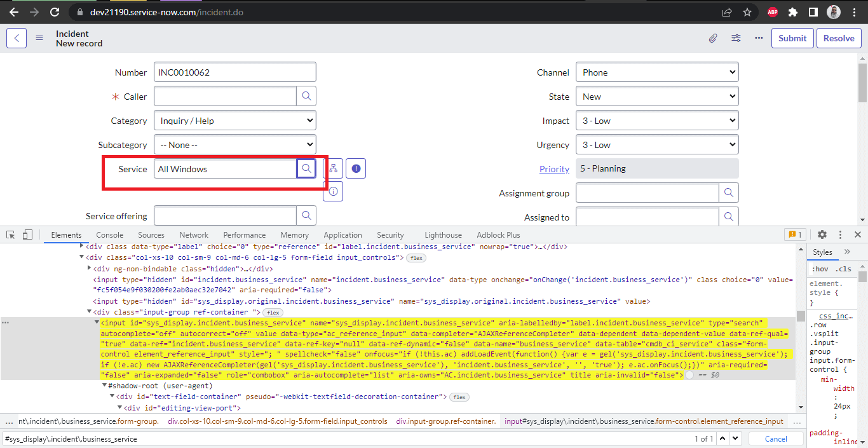The height and width of the screenshot is (448, 868).
Task: Click the Priority link label
Action: pos(554,169)
